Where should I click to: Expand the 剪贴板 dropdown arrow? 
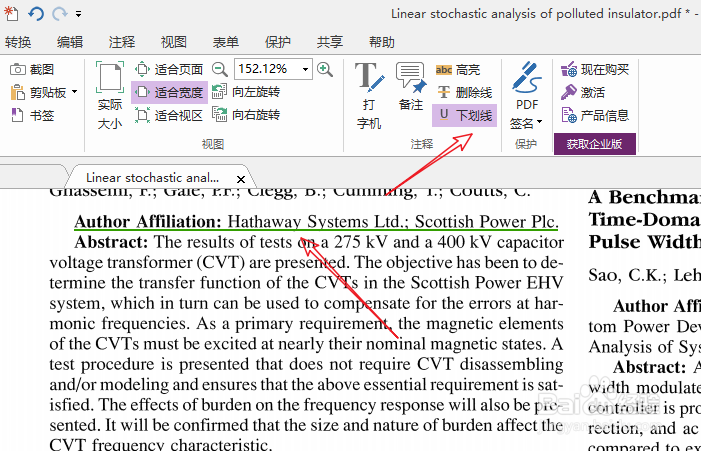74,92
